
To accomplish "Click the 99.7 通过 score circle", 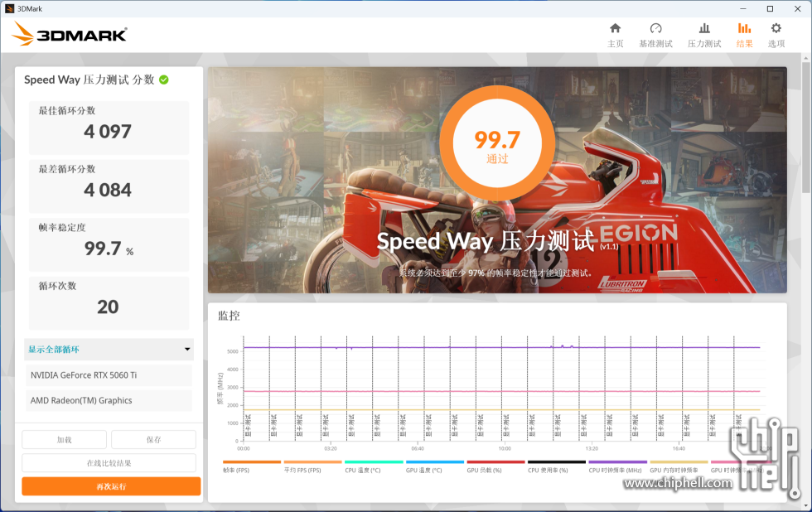I will 497,143.
